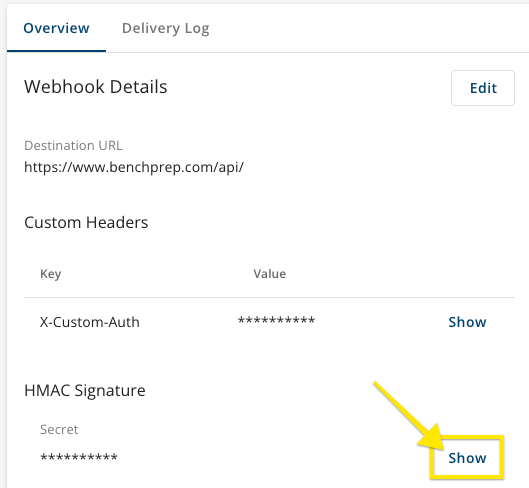Click the HMAC Signature section heading

click(85, 391)
